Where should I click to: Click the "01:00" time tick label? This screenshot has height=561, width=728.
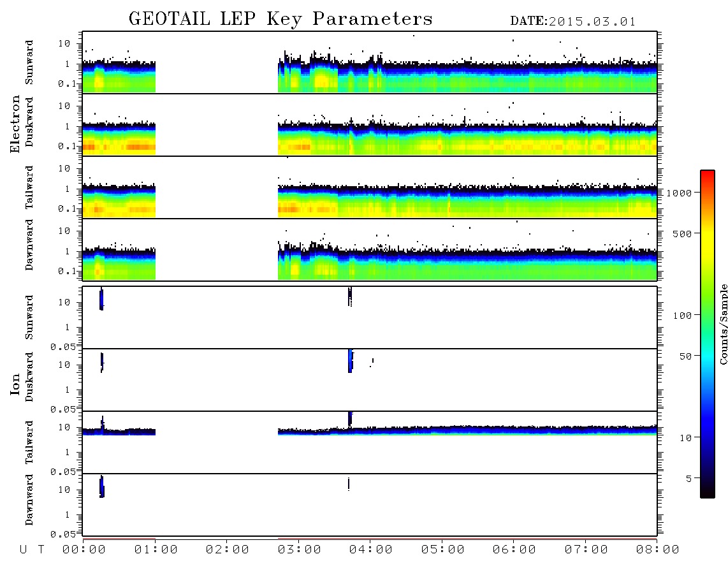[156, 550]
